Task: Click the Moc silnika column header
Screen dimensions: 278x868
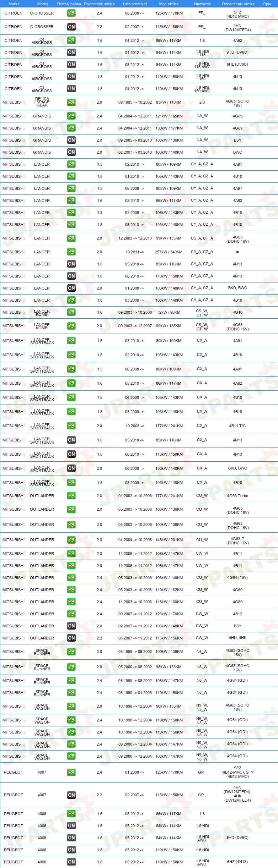Action: [x=169, y=4]
